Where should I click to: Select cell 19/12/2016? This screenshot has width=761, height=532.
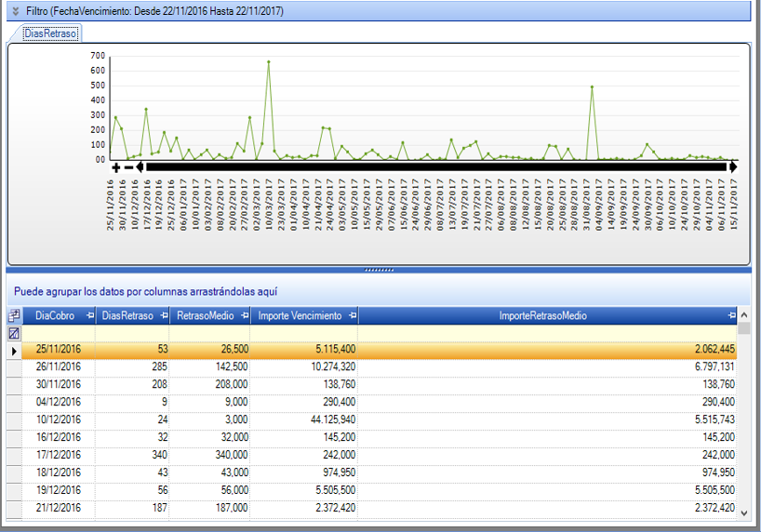point(59,490)
